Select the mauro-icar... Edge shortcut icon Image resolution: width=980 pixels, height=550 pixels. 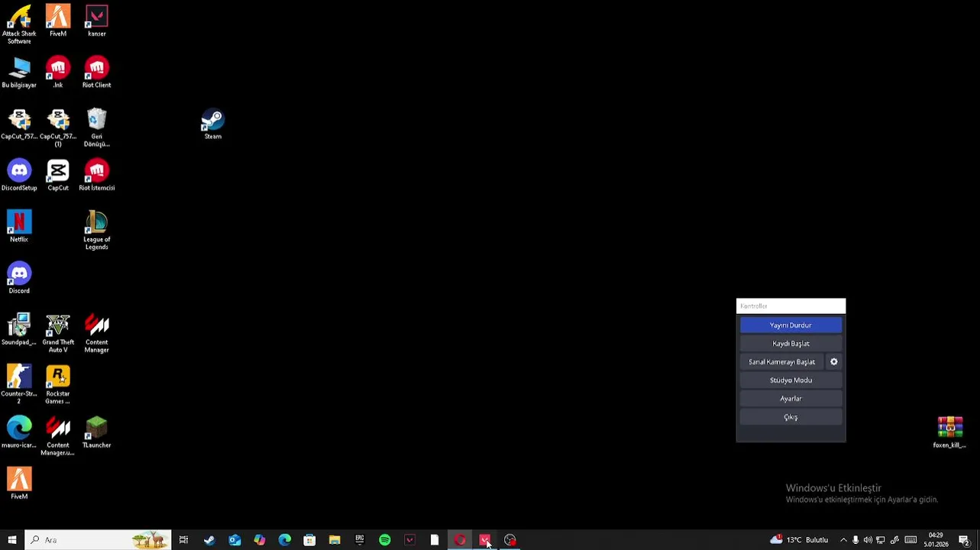(19, 432)
